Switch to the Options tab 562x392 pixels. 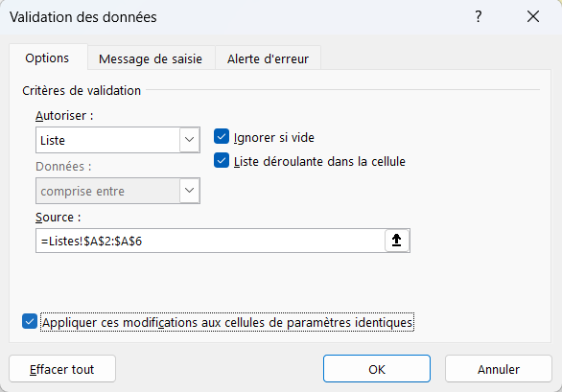(x=47, y=58)
